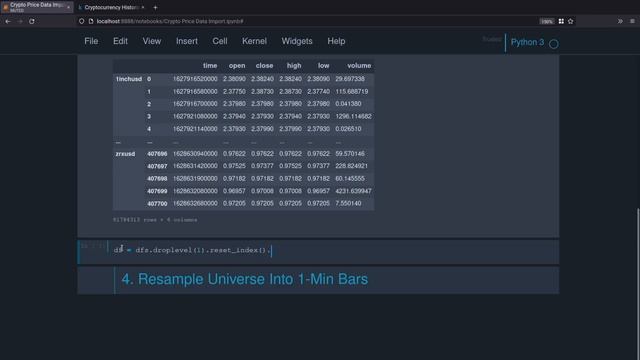
Task: Click the volume column header
Action: tap(359, 65)
